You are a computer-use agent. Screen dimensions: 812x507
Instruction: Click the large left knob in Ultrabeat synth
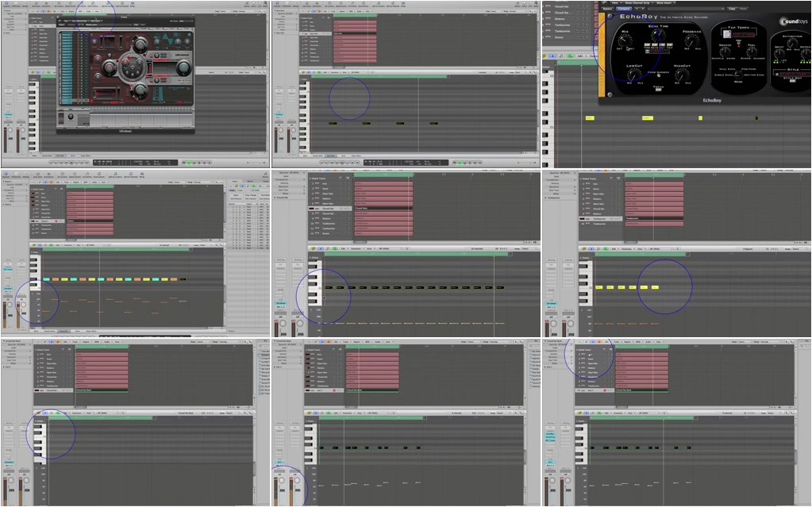pyautogui.click(x=110, y=67)
